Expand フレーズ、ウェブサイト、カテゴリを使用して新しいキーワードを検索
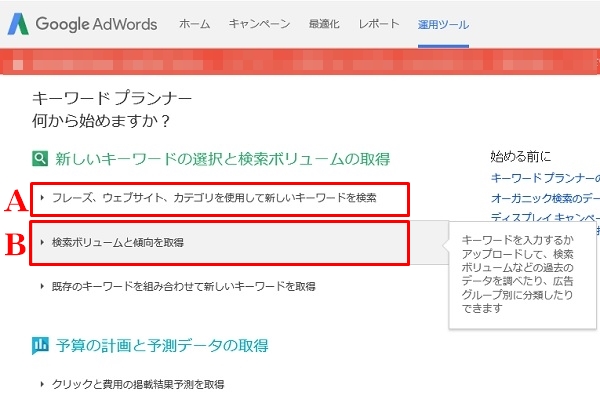Screen dimensions: 600x410 click(220, 198)
